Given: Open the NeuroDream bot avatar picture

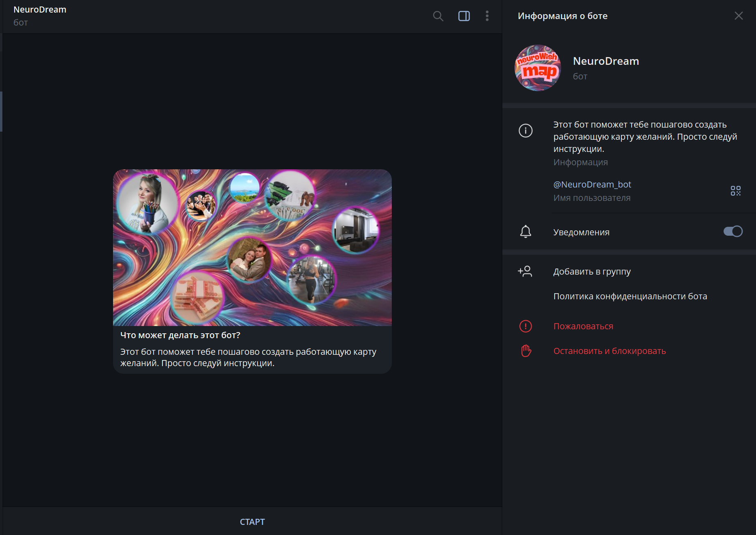Looking at the screenshot, I should click(538, 68).
